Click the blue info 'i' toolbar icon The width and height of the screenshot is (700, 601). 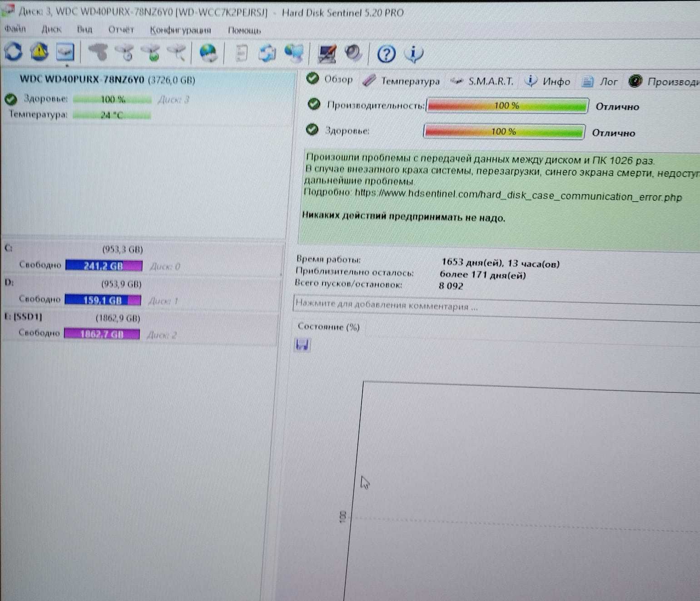(x=413, y=54)
